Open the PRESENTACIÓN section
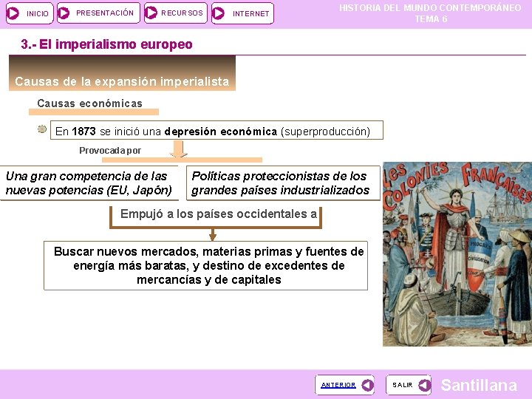The width and height of the screenshot is (532, 399). click(98, 13)
